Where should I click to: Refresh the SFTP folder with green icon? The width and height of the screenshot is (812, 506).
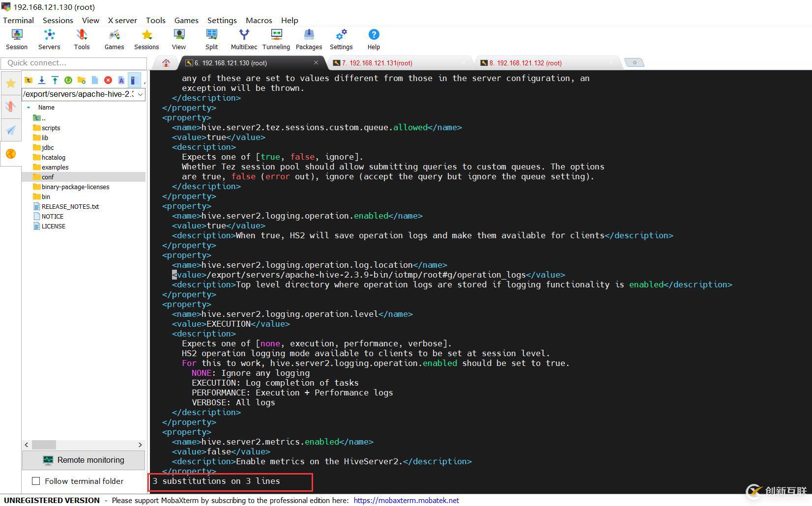68,80
